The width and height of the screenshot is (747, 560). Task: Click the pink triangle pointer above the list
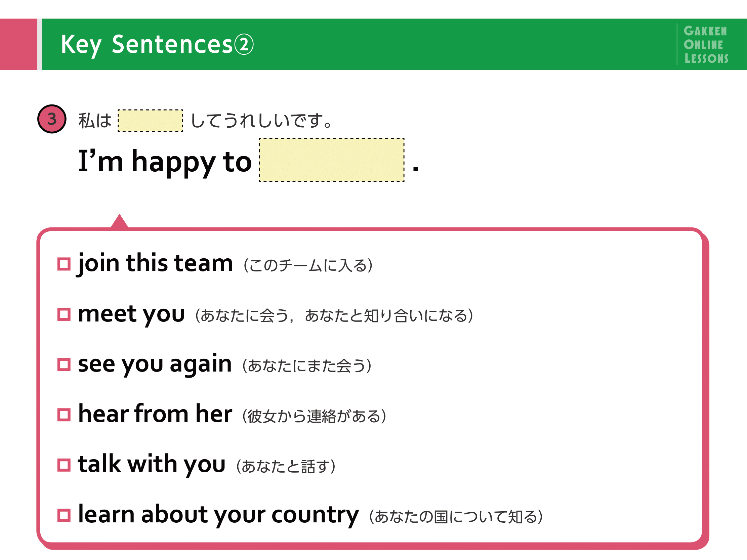point(119,221)
